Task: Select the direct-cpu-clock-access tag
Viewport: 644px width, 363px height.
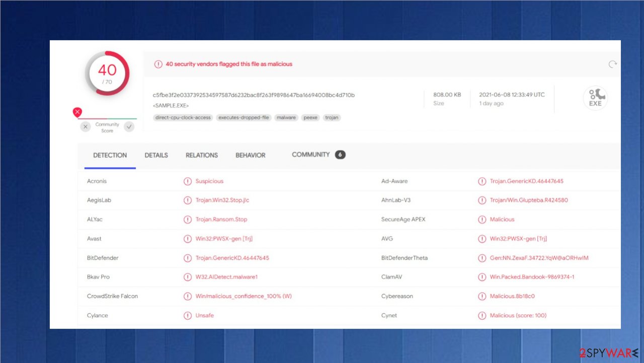Action: 183,117
